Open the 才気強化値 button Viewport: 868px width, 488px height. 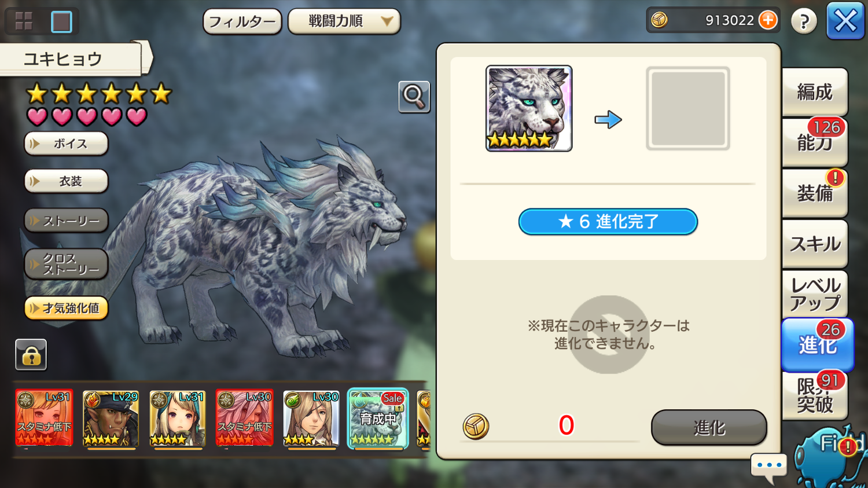pyautogui.click(x=66, y=309)
